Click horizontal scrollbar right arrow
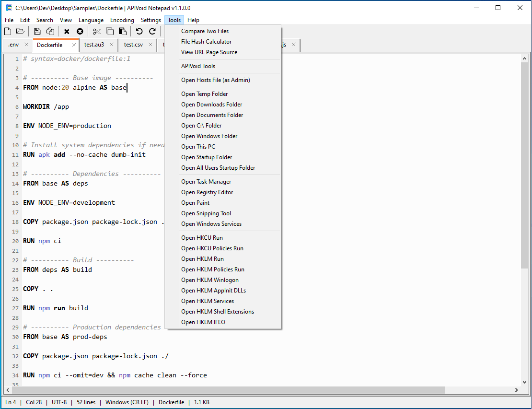Image resolution: width=532 pixels, height=409 pixels. point(517,390)
